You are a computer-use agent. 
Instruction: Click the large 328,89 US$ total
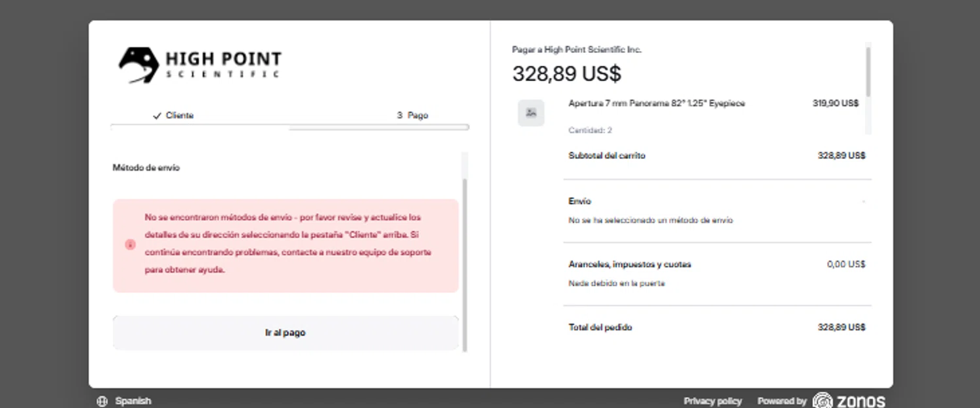[566, 74]
